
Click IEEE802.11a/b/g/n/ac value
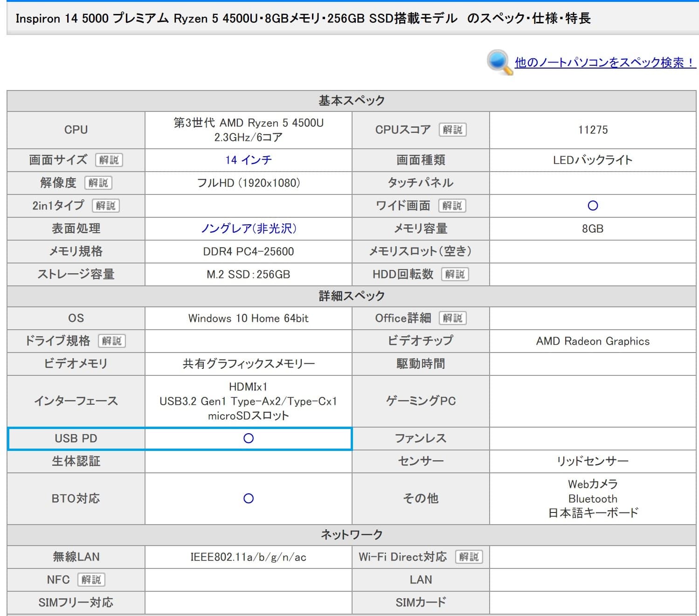(x=249, y=557)
